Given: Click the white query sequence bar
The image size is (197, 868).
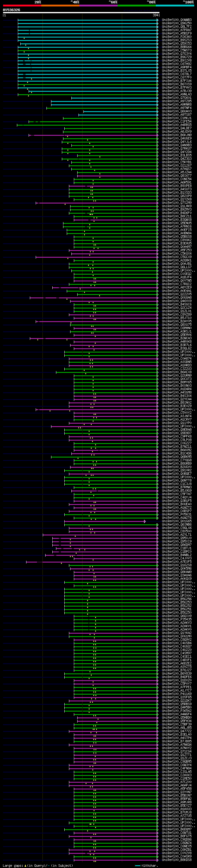Looking at the screenshot, I should coord(81,13).
